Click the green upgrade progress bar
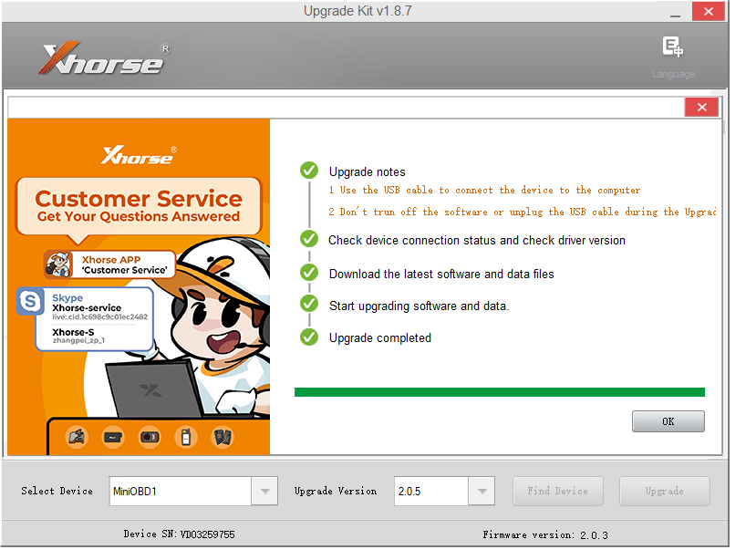746x560 pixels. tap(499, 392)
